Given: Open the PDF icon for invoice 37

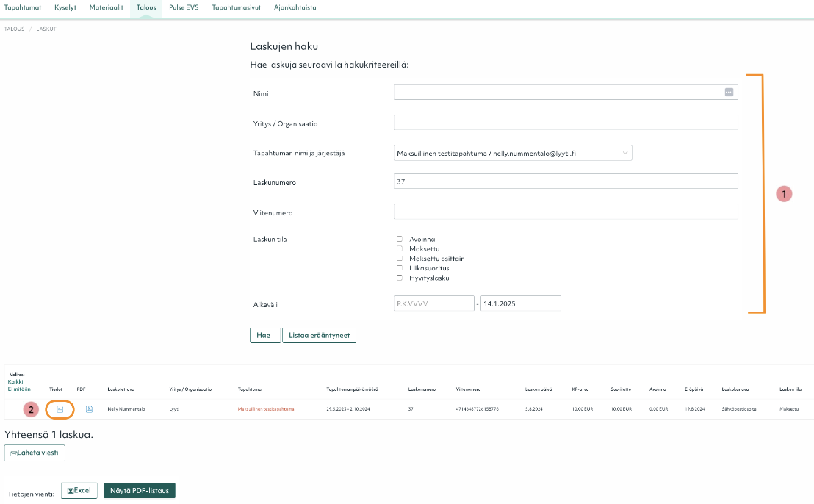Looking at the screenshot, I should tap(90, 409).
